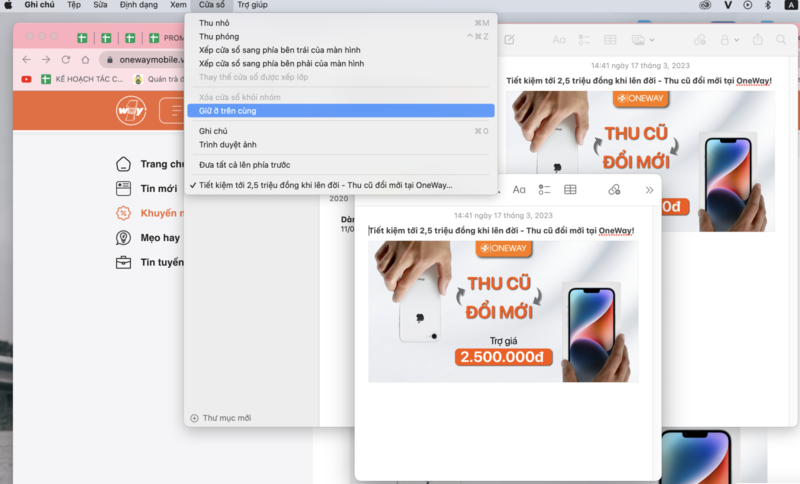Select Thu nhỏ menu item
The height and width of the screenshot is (484, 800).
341,23
